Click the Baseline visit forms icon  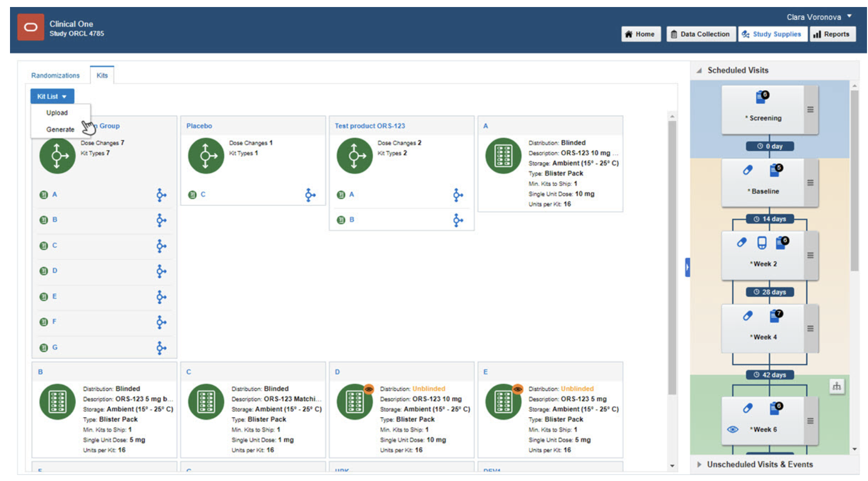[775, 170]
